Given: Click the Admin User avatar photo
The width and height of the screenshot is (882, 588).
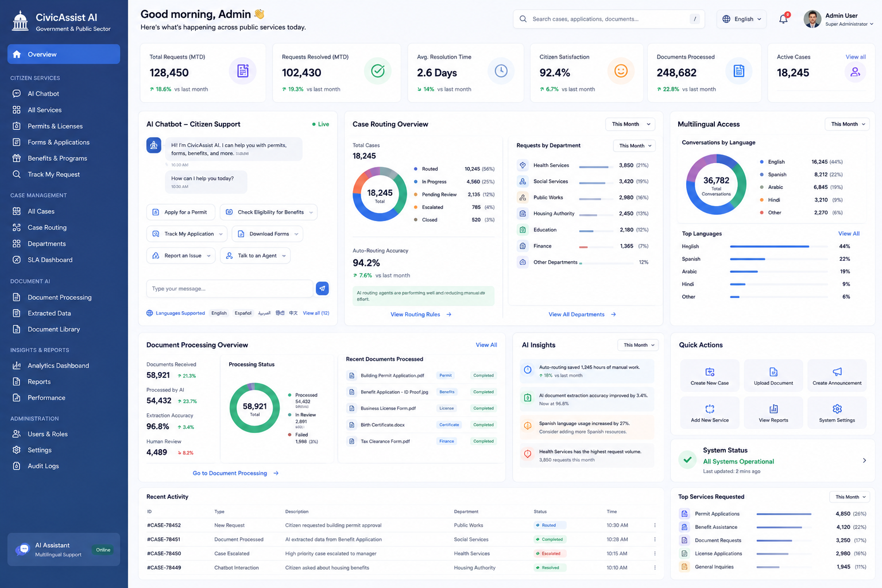Looking at the screenshot, I should coord(813,19).
